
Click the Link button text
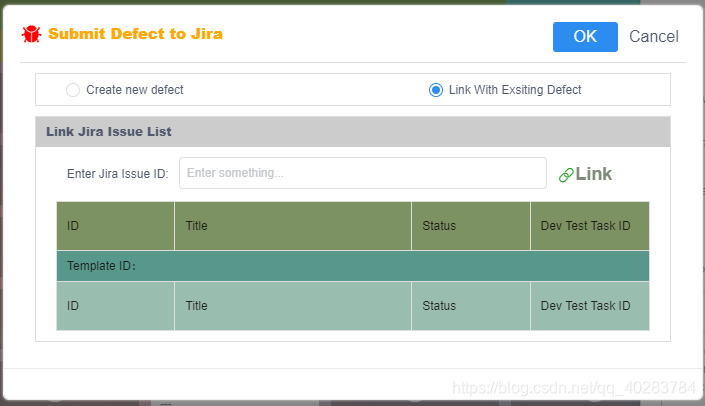593,174
